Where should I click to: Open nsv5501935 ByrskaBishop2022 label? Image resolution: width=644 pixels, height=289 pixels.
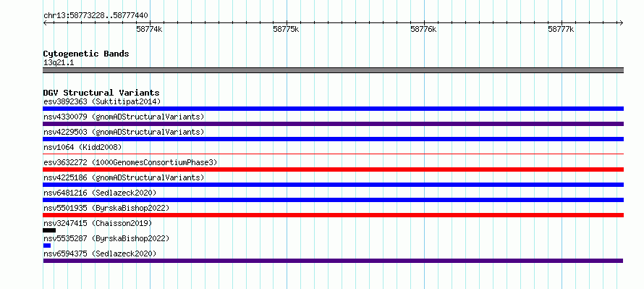tap(106, 208)
